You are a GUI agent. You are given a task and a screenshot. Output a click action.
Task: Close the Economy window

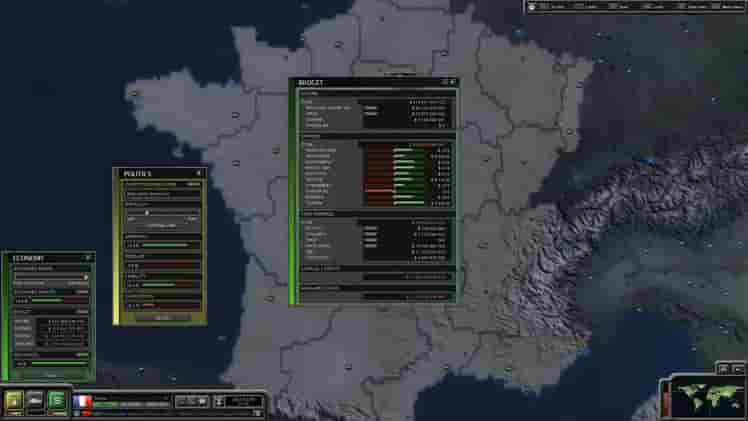pyautogui.click(x=88, y=258)
